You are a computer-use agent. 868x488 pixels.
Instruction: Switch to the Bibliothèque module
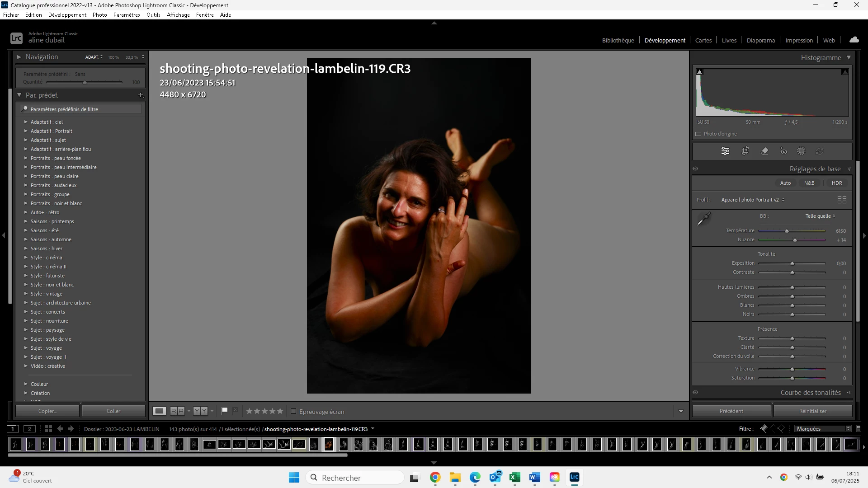pos(618,40)
